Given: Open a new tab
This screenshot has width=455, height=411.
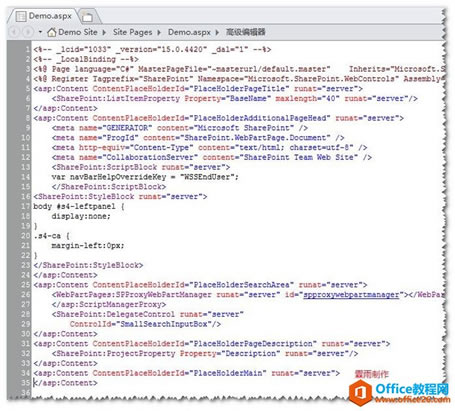Looking at the screenshot, I should [87, 17].
